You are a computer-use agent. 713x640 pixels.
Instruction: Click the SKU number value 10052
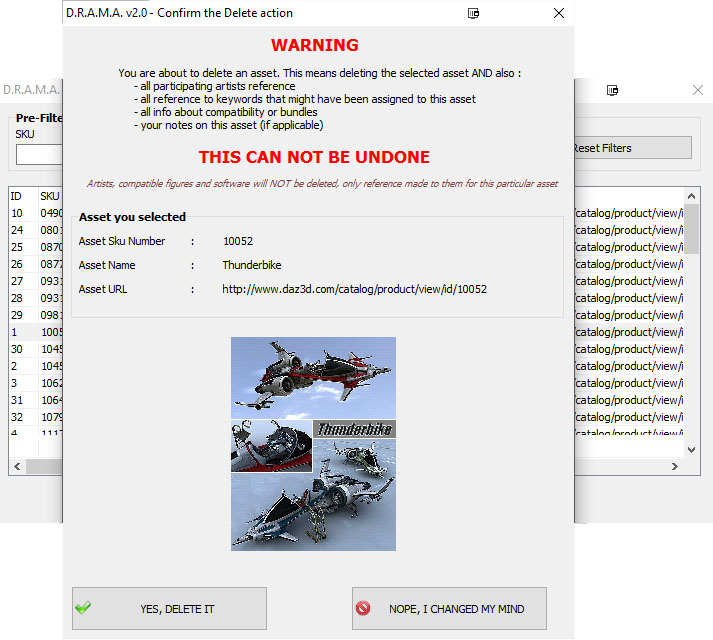(x=238, y=241)
